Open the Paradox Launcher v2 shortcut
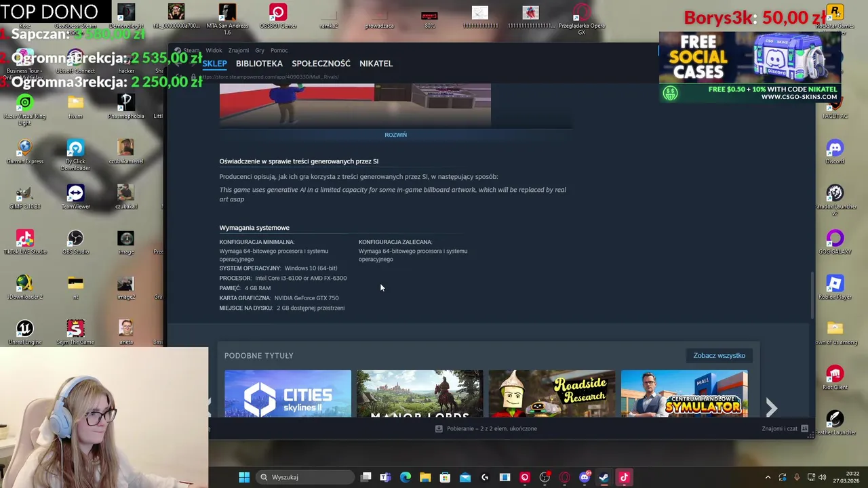Viewport: 868px width, 488px height. coord(835,200)
